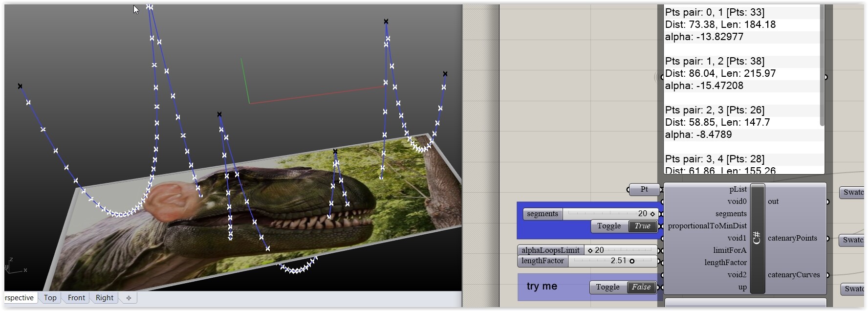Click the segments input of C# component
The width and height of the screenshot is (868, 311).
coord(731,214)
